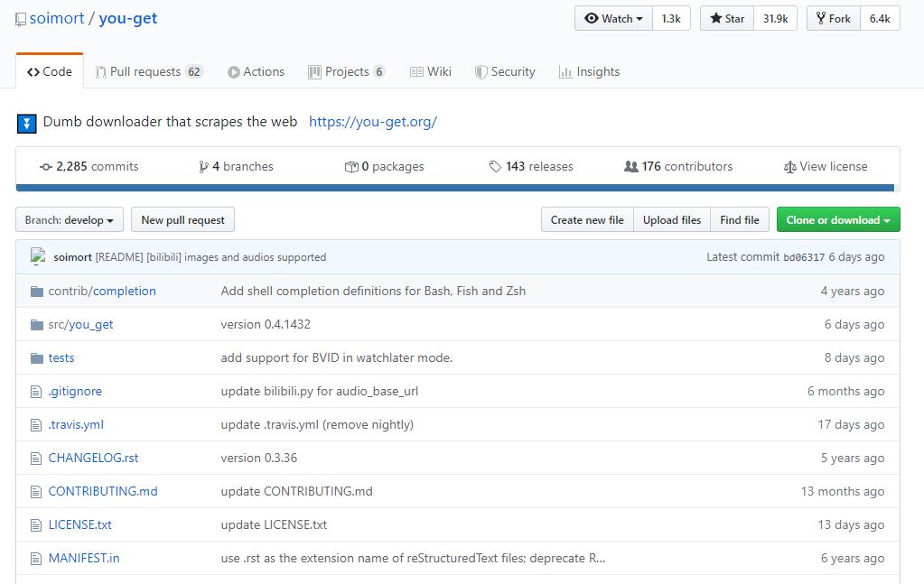Click the New pull request button
The image size is (924, 584).
pyautogui.click(x=182, y=220)
